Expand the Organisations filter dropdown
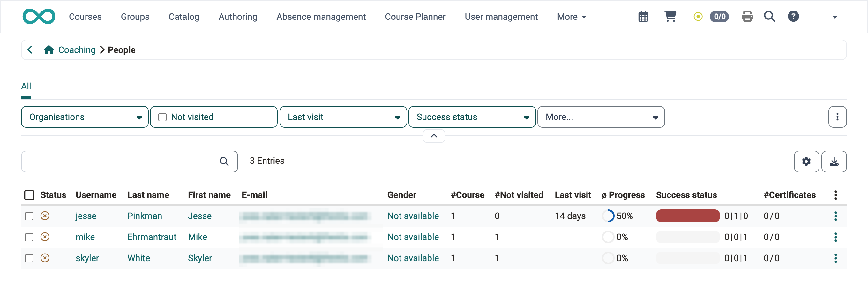The image size is (868, 281). 85,117
